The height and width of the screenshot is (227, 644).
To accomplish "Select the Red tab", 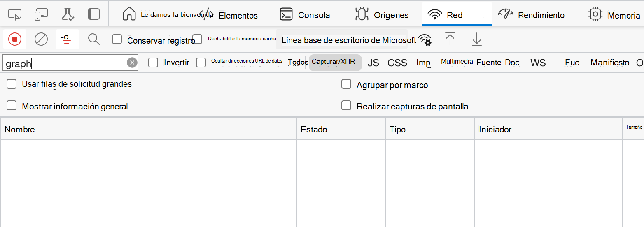I will click(457, 15).
